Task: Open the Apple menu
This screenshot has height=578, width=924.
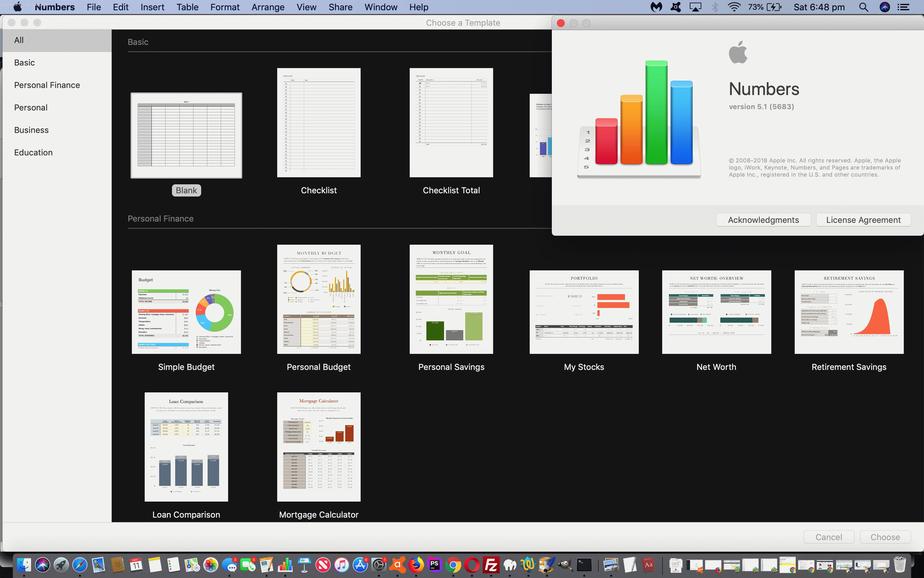Action: point(18,7)
